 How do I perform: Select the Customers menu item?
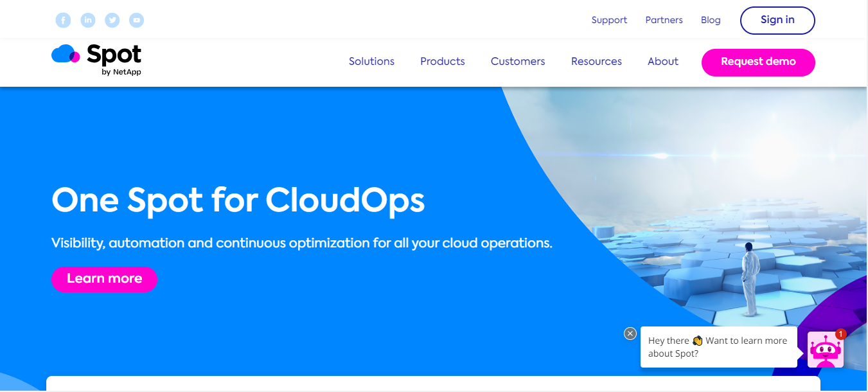(518, 61)
